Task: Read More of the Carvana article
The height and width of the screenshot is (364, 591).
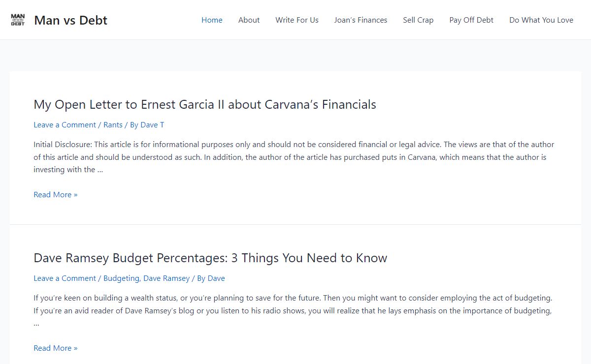Action: tap(56, 195)
